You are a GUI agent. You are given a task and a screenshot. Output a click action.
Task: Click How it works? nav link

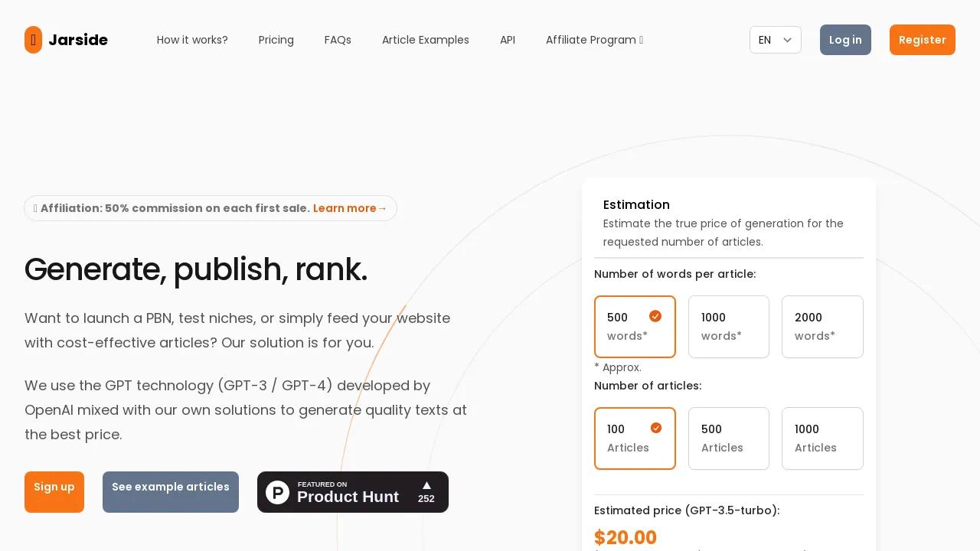point(192,40)
